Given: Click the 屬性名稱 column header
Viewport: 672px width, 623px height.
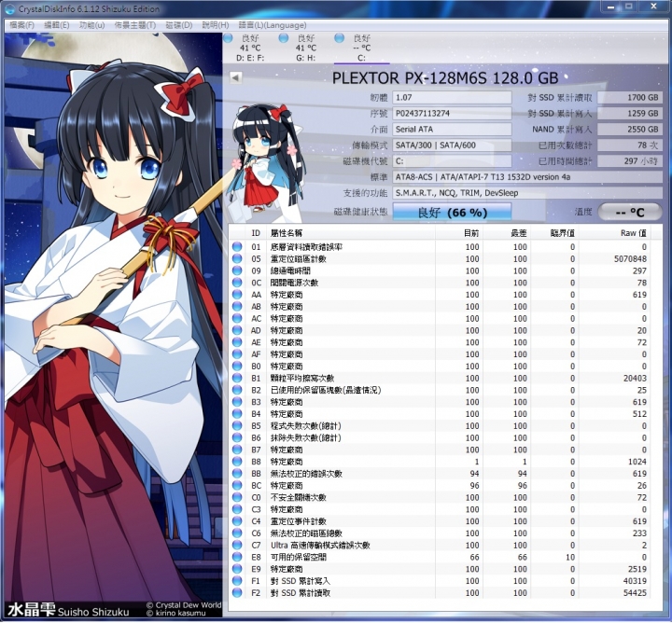Looking at the screenshot, I should coord(351,233).
